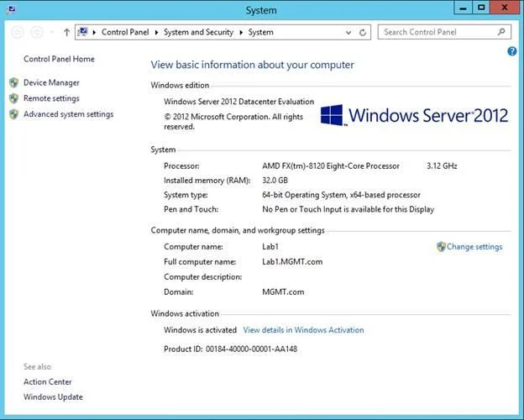The width and height of the screenshot is (524, 420).
Task: Click the search magnifier icon
Action: pos(501,32)
